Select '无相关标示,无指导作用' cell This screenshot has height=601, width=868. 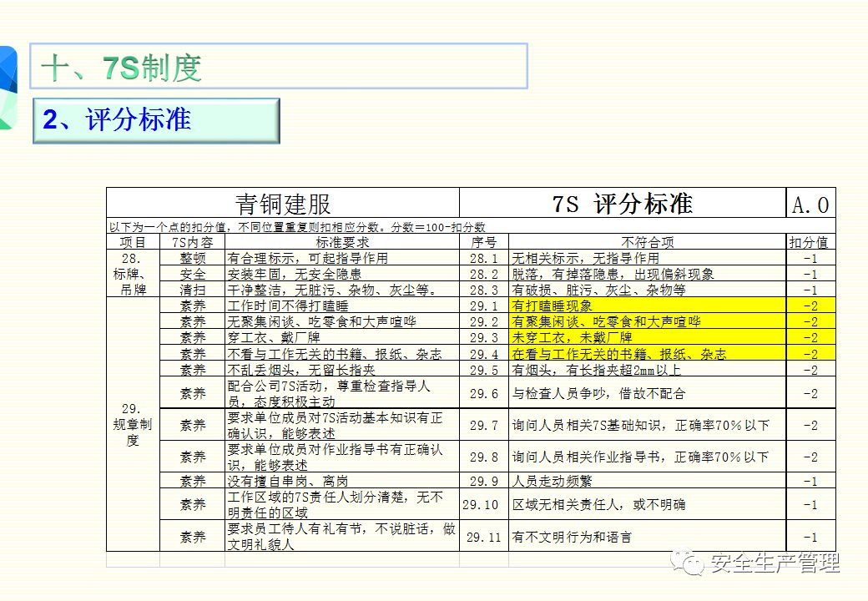tap(647, 258)
